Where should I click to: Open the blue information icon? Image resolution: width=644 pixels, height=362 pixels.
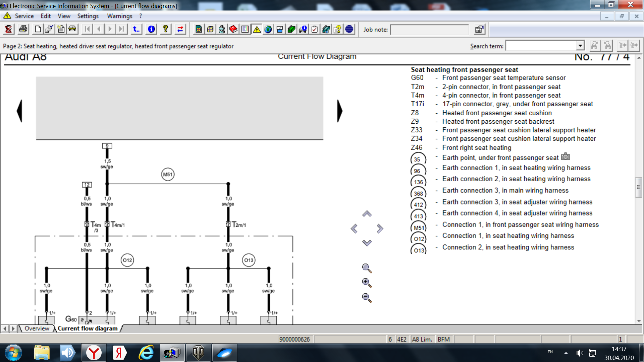coord(151,29)
